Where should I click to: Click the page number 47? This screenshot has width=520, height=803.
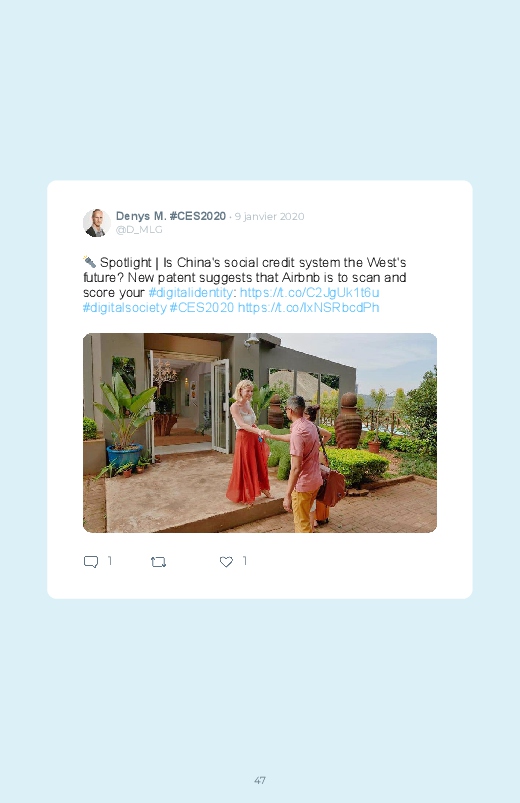tap(260, 780)
